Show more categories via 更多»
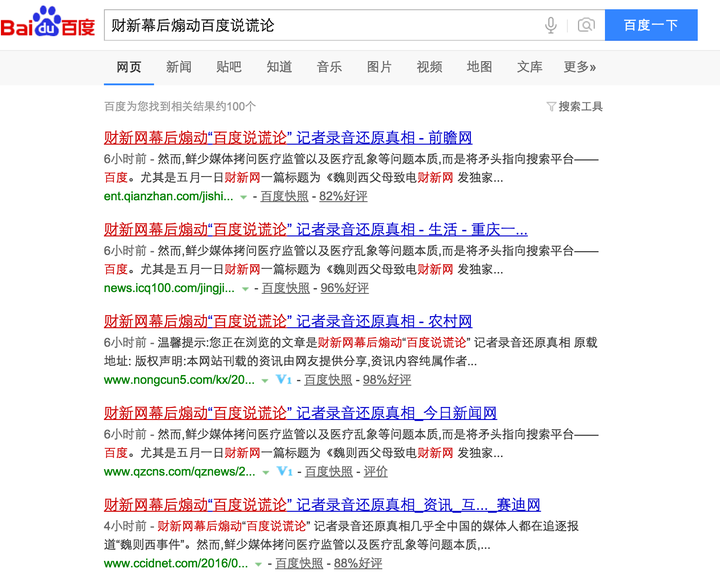This screenshot has width=720, height=585. pos(579,67)
